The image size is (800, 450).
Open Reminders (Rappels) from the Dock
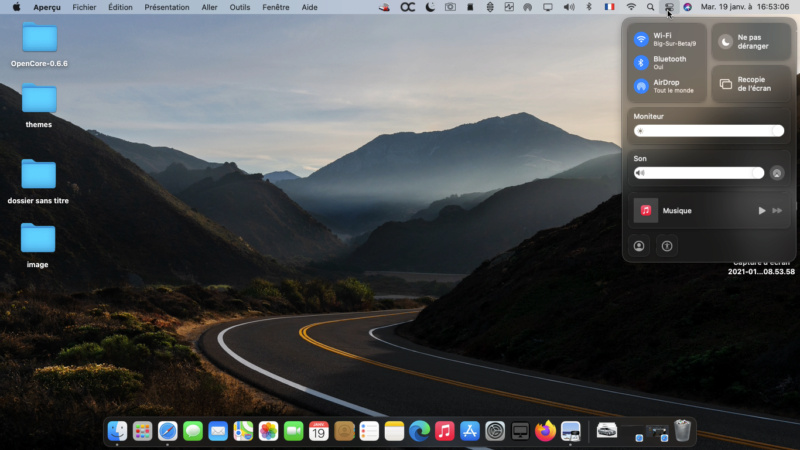coord(369,431)
